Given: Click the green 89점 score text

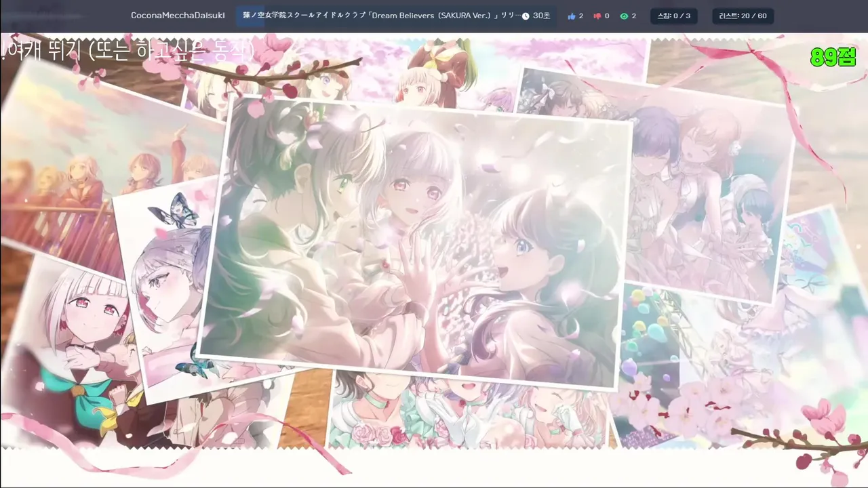Looking at the screenshot, I should [833, 58].
